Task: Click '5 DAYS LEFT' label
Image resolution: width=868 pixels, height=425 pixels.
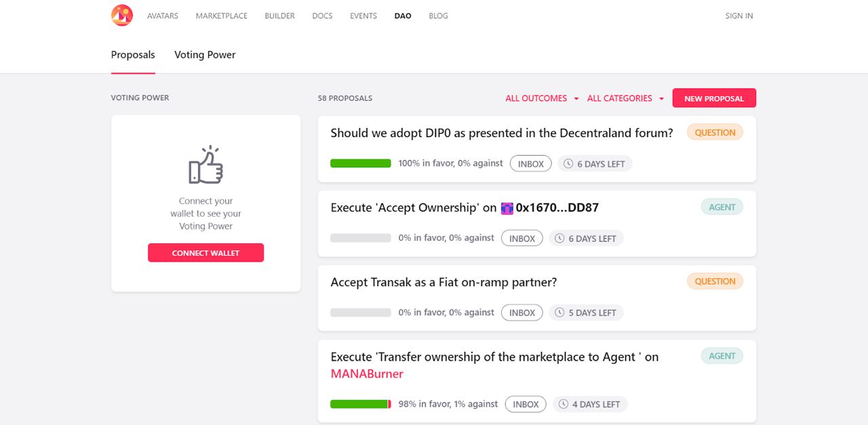Action: click(x=593, y=313)
